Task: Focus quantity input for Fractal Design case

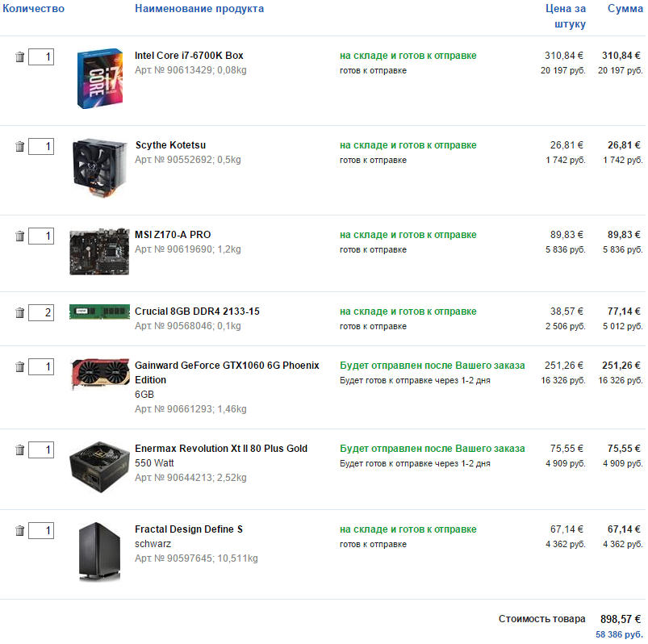Action: [x=41, y=531]
